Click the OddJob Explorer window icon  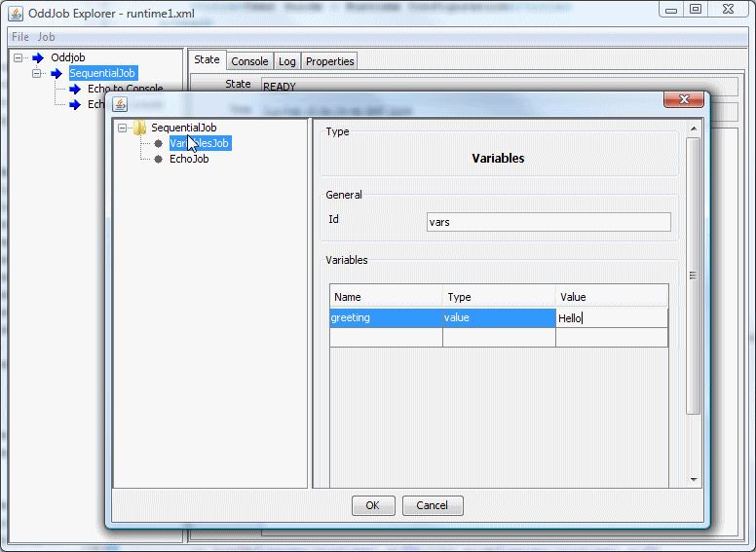pyautogui.click(x=16, y=14)
